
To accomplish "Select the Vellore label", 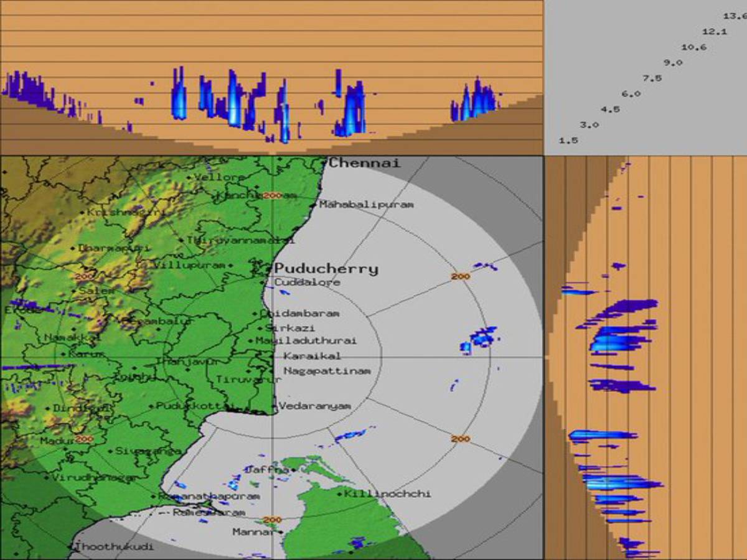I will click(220, 177).
